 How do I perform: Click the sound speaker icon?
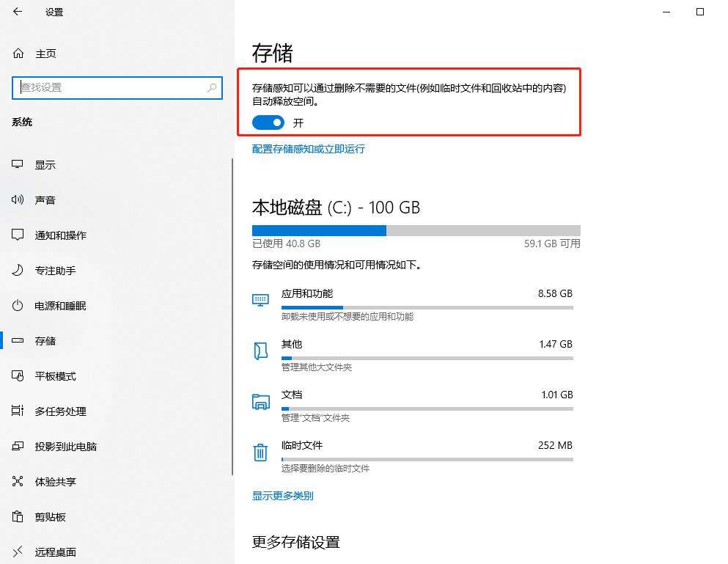point(18,199)
